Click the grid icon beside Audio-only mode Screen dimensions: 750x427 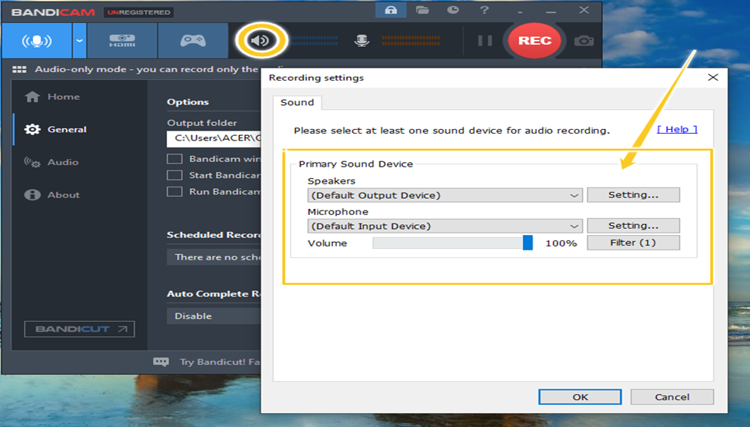pyautogui.click(x=19, y=70)
